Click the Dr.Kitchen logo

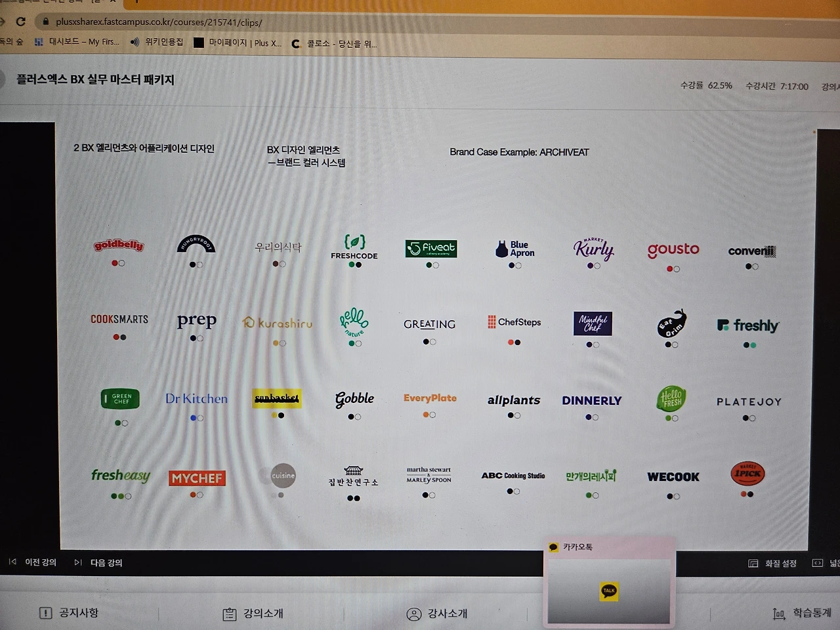coord(197,398)
